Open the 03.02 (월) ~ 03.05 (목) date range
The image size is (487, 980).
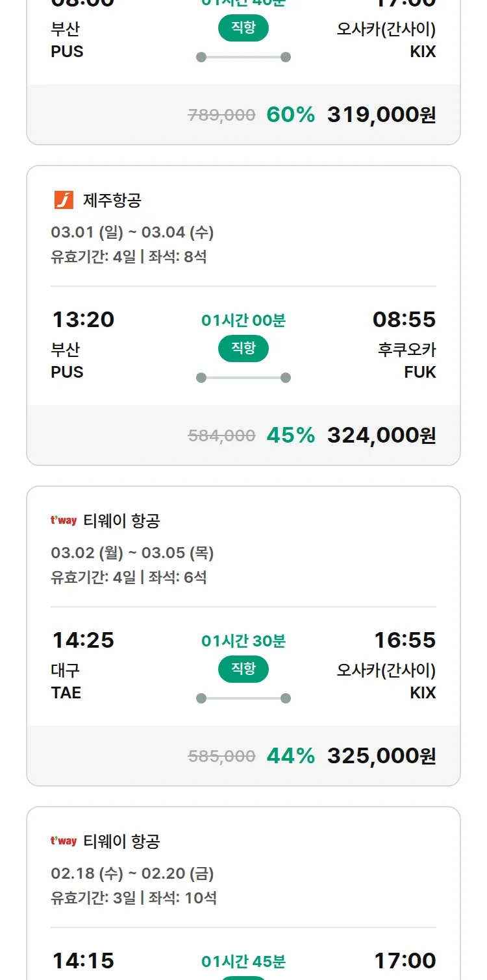click(x=132, y=553)
